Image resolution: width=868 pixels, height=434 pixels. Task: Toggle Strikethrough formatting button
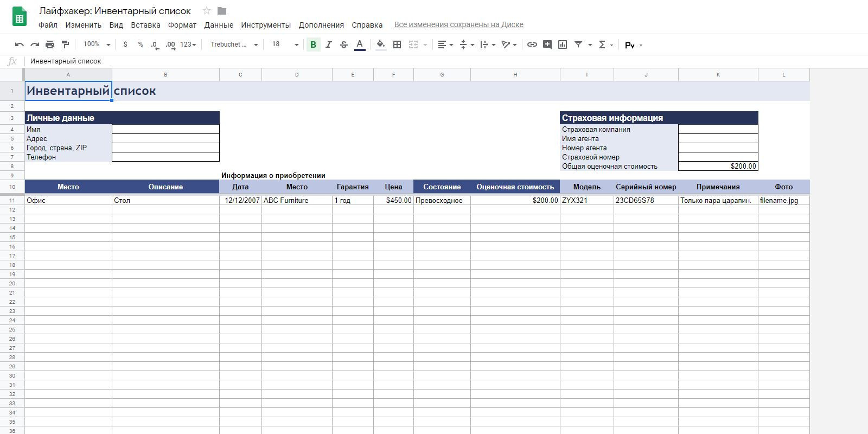[x=343, y=44]
